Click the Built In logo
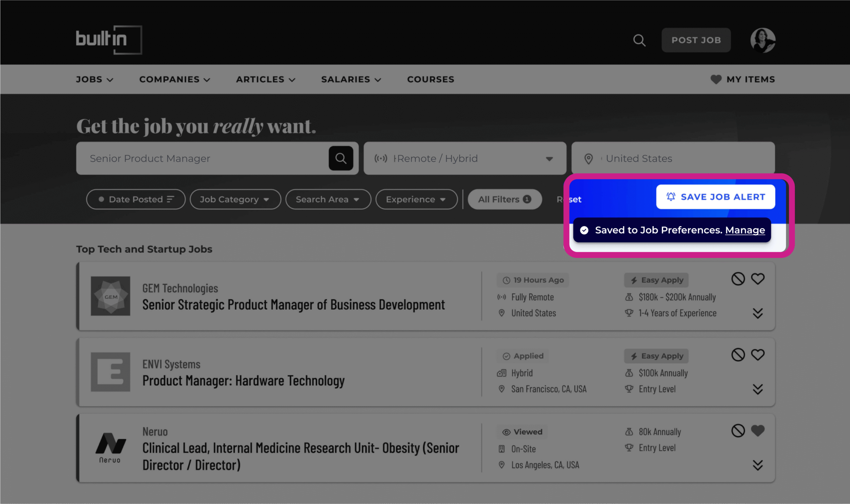 [109, 40]
